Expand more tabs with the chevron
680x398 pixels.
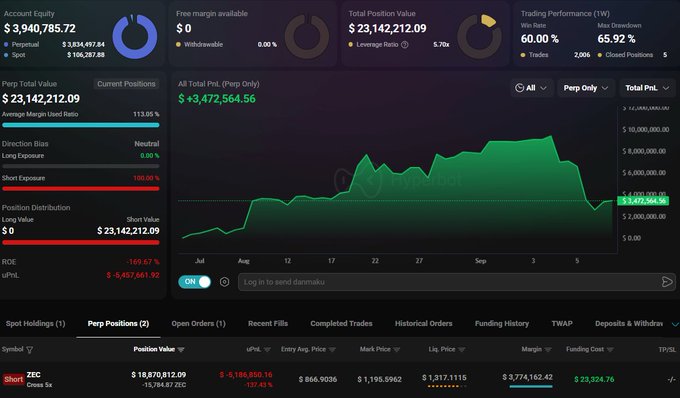pos(675,324)
